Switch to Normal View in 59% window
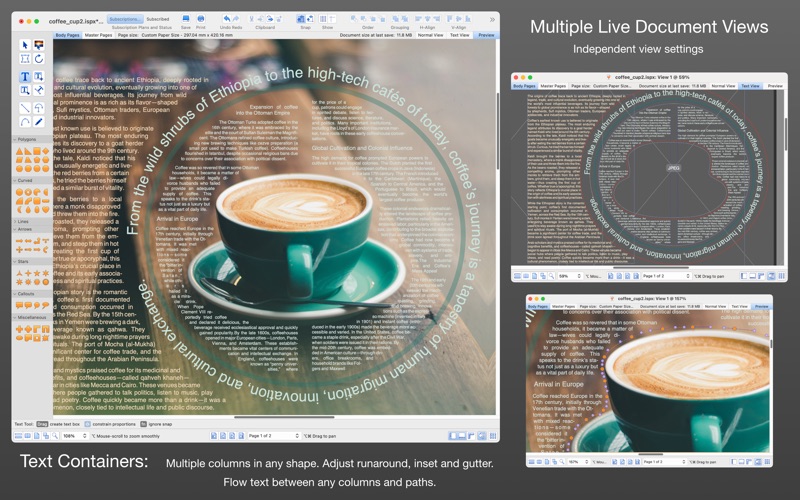 [x=722, y=86]
